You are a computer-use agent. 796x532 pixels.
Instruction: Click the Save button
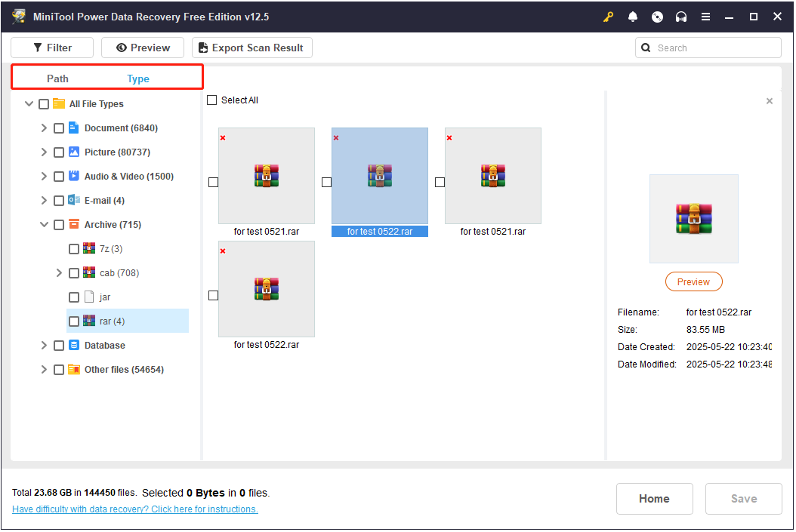click(x=744, y=499)
